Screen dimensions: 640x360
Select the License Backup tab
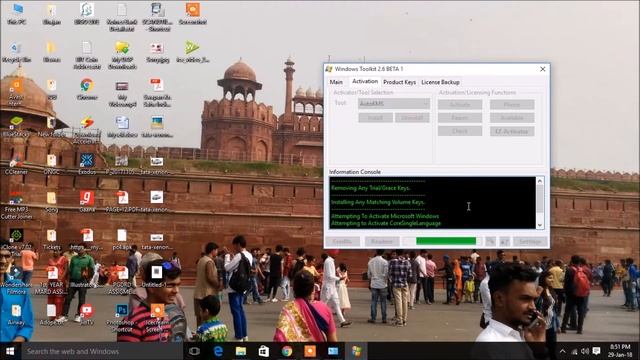(x=440, y=82)
